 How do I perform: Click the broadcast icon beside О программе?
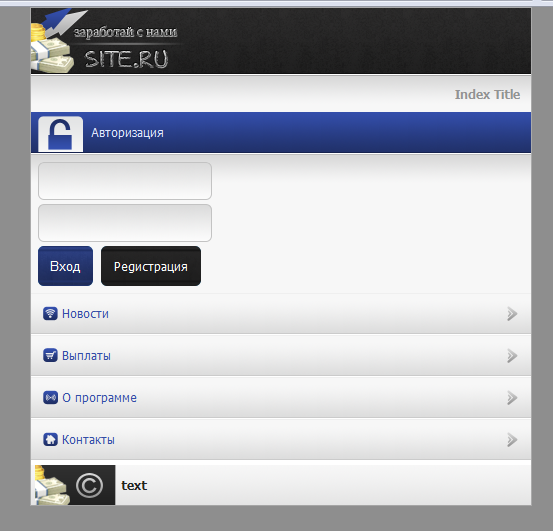click(50, 397)
